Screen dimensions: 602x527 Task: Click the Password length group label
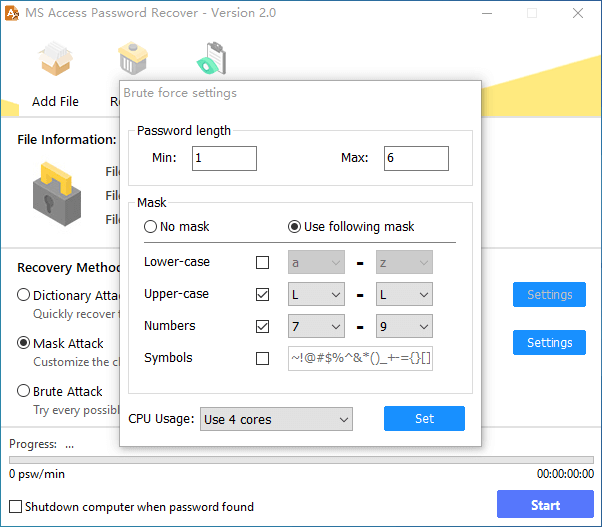[184, 131]
